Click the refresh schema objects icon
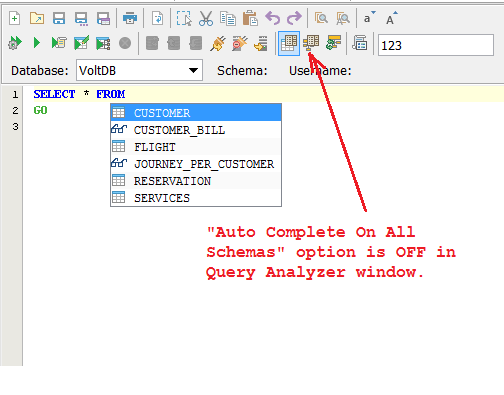This screenshot has height=395, width=504. tap(333, 43)
